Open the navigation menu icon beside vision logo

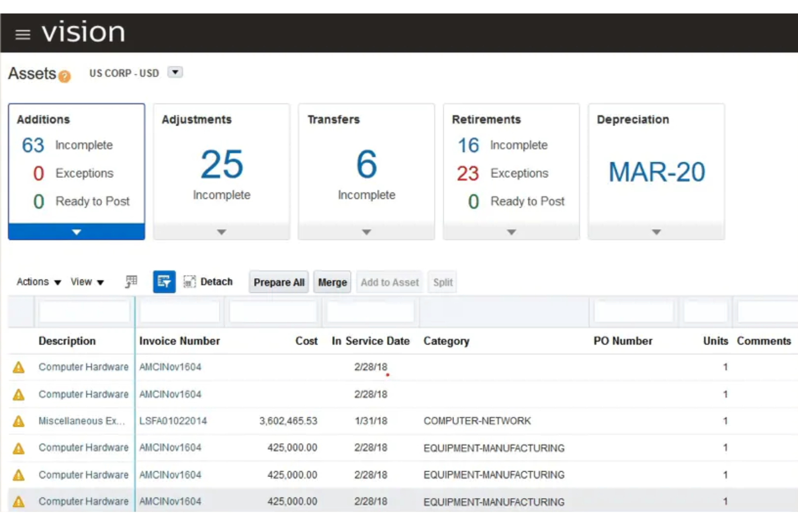pyautogui.click(x=22, y=34)
